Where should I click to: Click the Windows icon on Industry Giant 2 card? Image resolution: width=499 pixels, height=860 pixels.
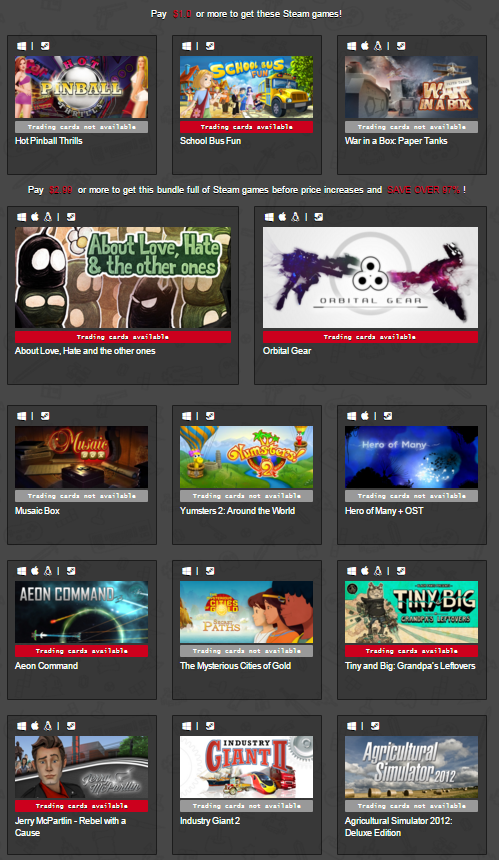[186, 726]
